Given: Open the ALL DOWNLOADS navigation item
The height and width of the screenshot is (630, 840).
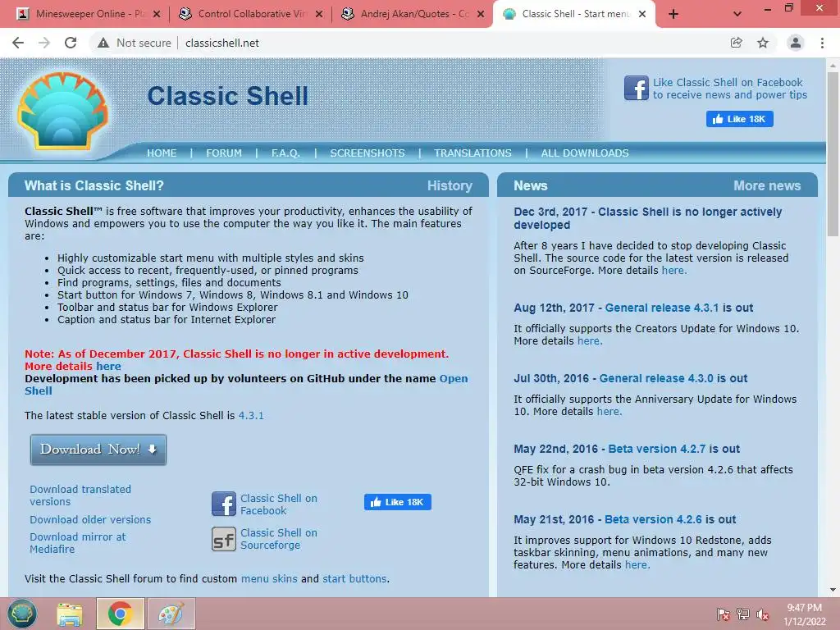Looking at the screenshot, I should click(585, 153).
